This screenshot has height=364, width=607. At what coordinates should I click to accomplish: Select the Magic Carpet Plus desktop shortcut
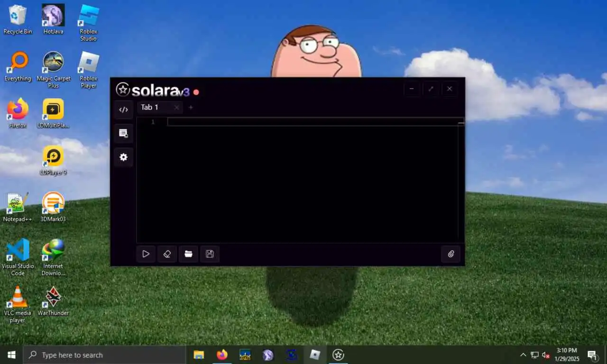pyautogui.click(x=53, y=70)
